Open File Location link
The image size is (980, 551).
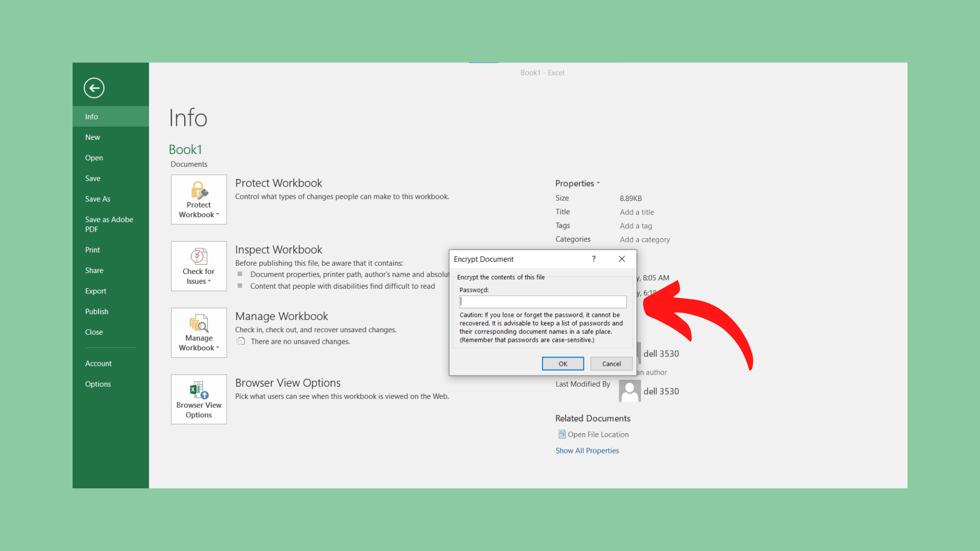[598, 435]
